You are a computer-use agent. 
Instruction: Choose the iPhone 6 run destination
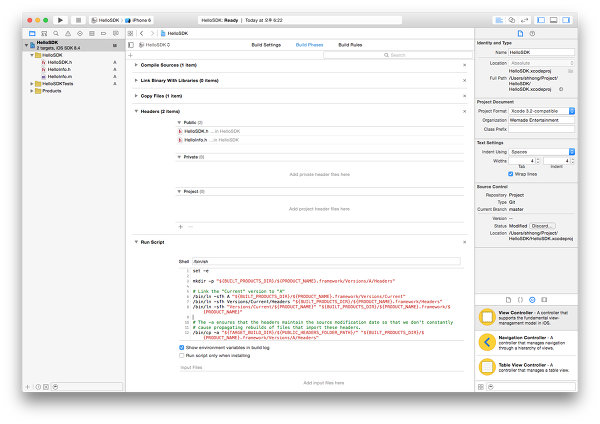tap(139, 20)
